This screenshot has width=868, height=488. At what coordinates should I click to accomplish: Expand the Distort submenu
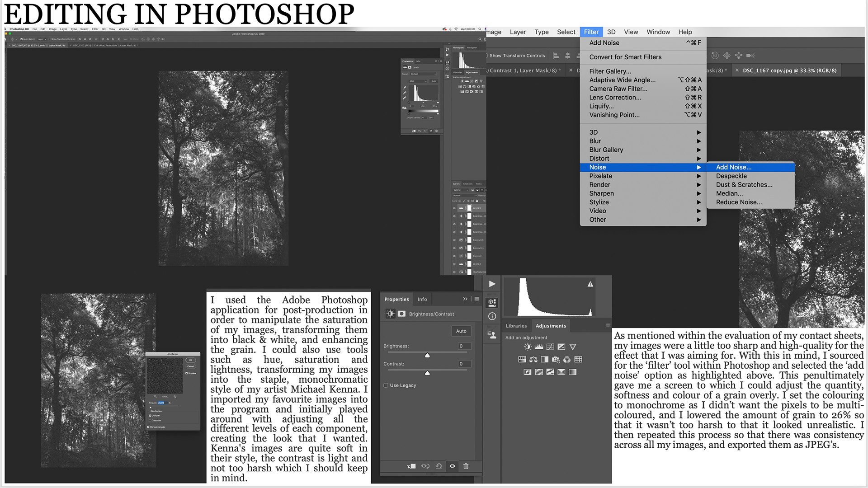(x=643, y=159)
